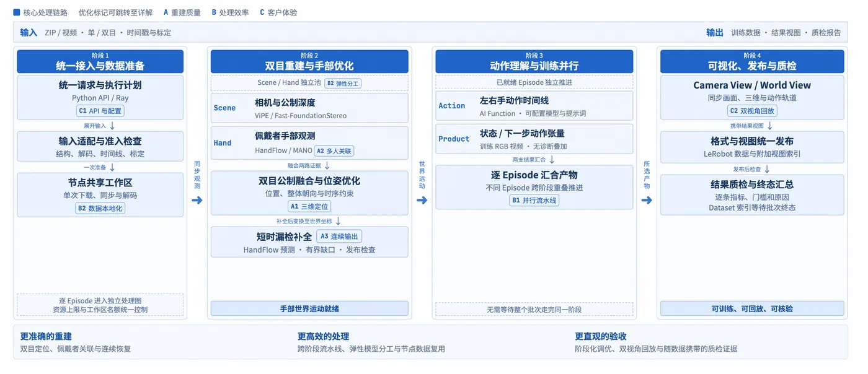Image resolution: width=868 pixels, height=374 pixels.
Task: Click the 统一请求与执行计划 card title
Action: (100, 85)
